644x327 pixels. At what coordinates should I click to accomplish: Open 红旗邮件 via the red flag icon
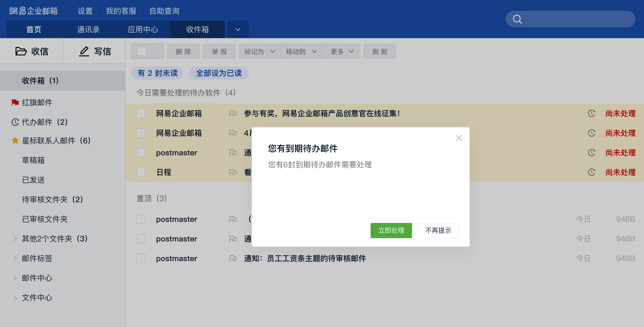pos(15,102)
